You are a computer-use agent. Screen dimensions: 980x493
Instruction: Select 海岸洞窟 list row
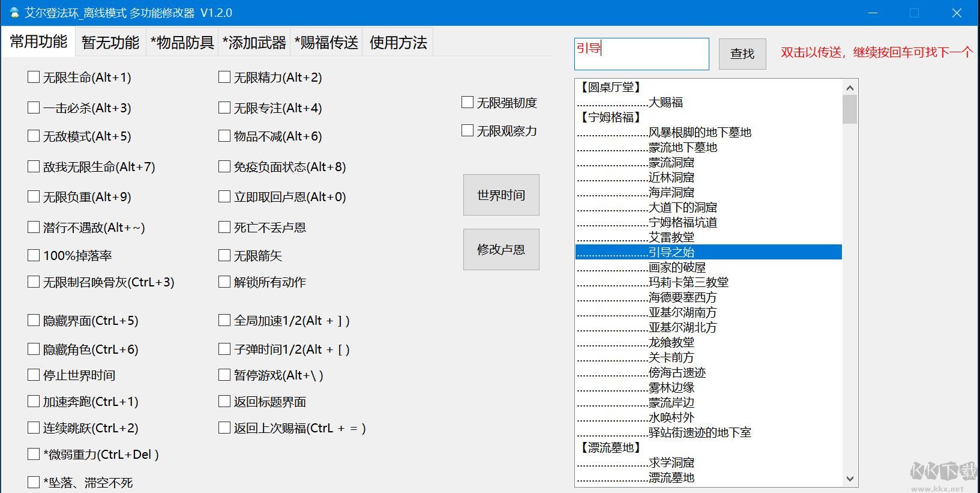click(709, 192)
